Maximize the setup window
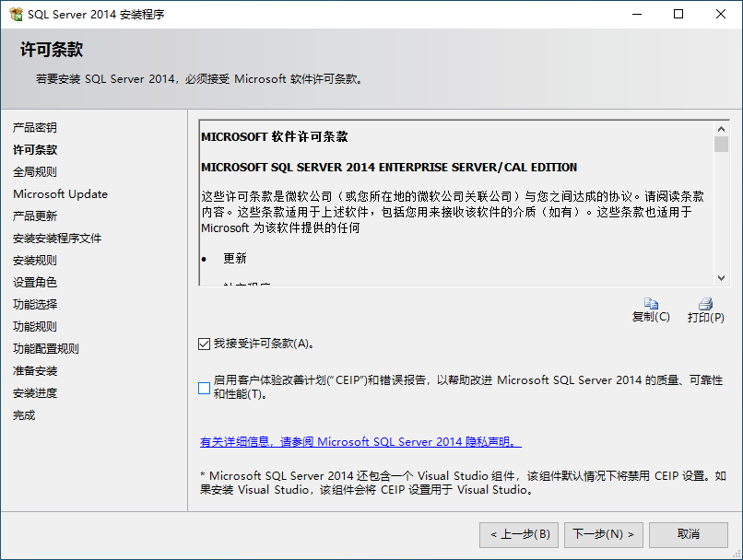 tap(678, 14)
